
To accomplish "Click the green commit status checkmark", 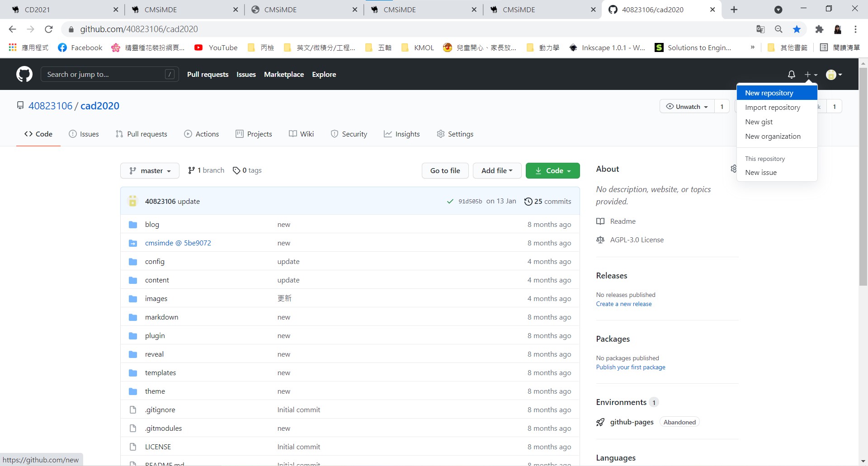I will click(x=450, y=202).
